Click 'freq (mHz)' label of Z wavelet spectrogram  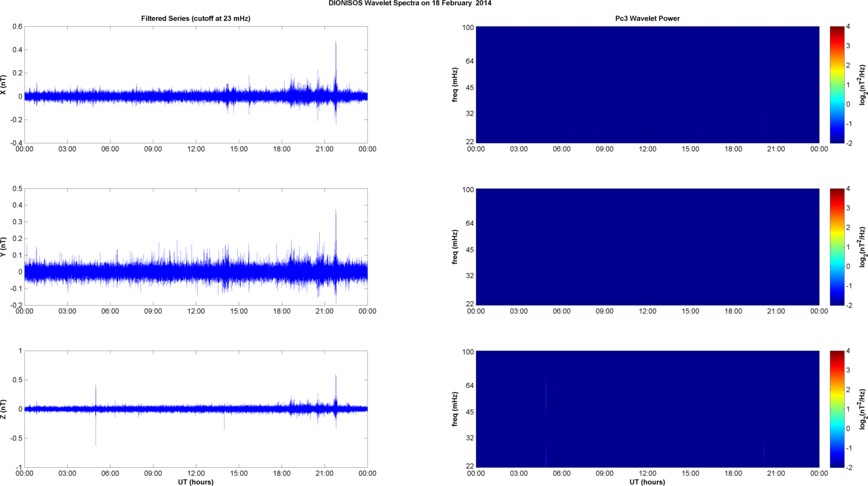click(x=455, y=409)
